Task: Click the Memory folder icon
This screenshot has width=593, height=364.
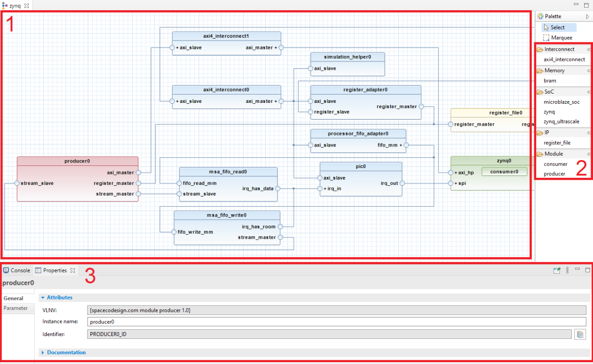Action: tap(540, 70)
